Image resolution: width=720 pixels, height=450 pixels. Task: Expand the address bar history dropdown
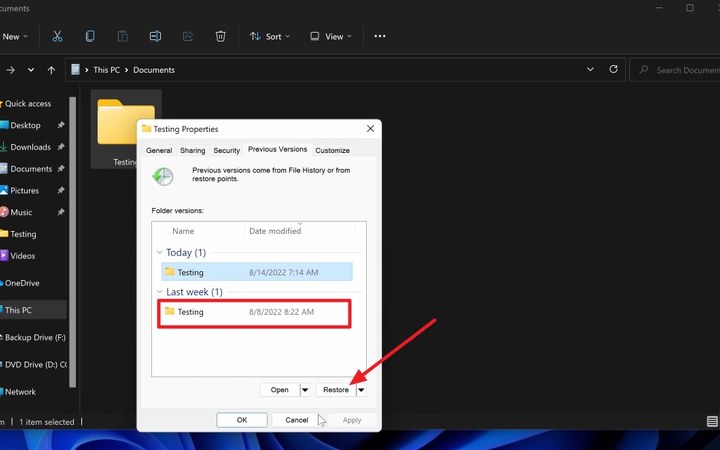[x=590, y=69]
